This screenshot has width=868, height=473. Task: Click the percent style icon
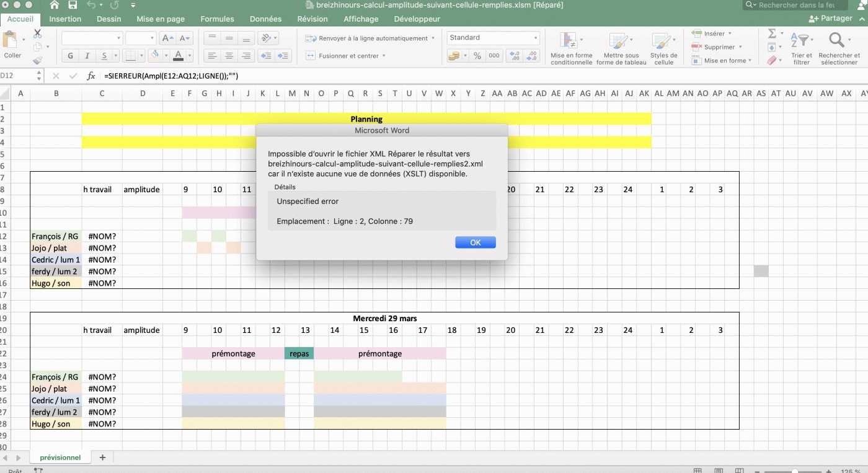tap(477, 56)
